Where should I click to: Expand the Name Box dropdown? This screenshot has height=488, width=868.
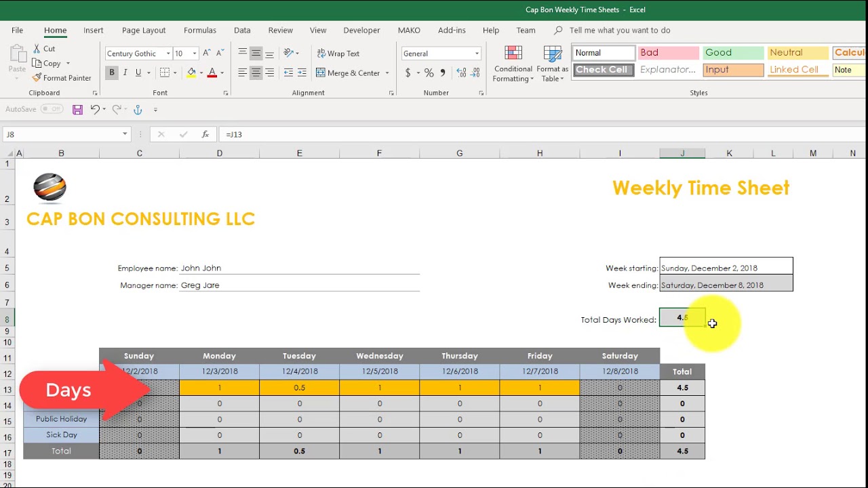pyautogui.click(x=125, y=134)
